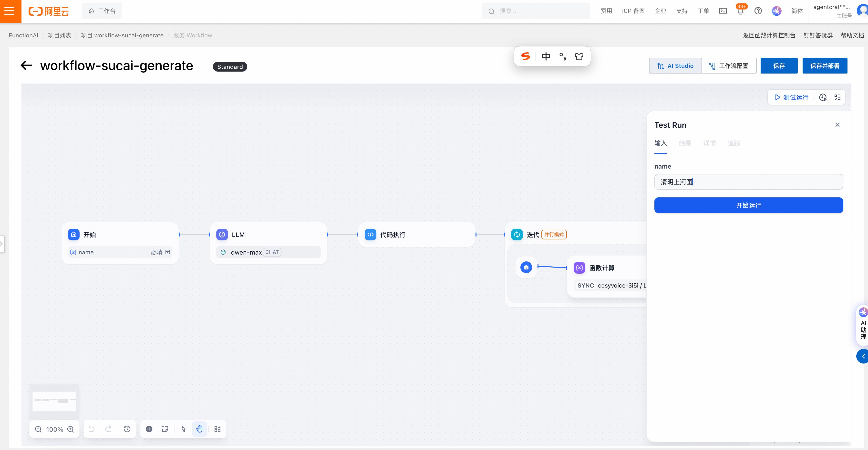Switch to pointer selection mode
The width and height of the screenshot is (868, 450).
(183, 429)
